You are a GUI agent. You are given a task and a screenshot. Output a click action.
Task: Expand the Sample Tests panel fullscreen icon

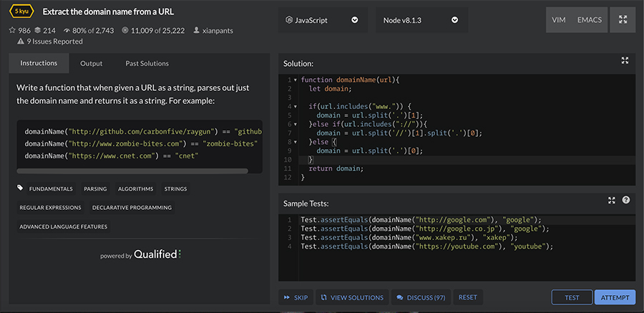612,200
